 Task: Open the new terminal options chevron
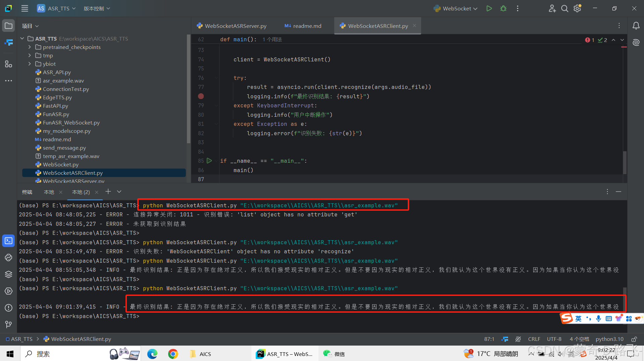tap(119, 192)
